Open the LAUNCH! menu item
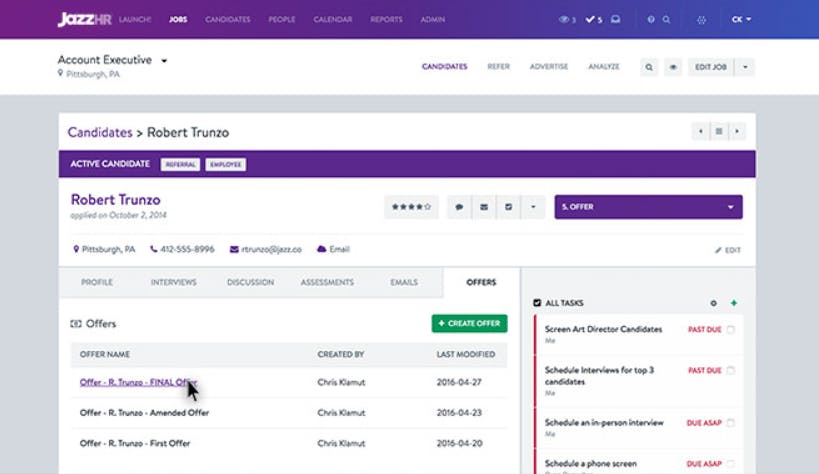 135,19
